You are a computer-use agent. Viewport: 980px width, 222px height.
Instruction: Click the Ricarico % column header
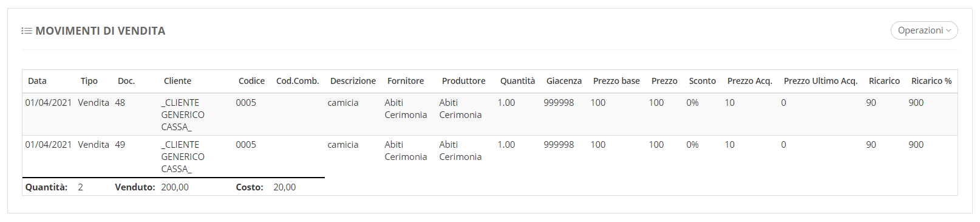click(x=931, y=81)
